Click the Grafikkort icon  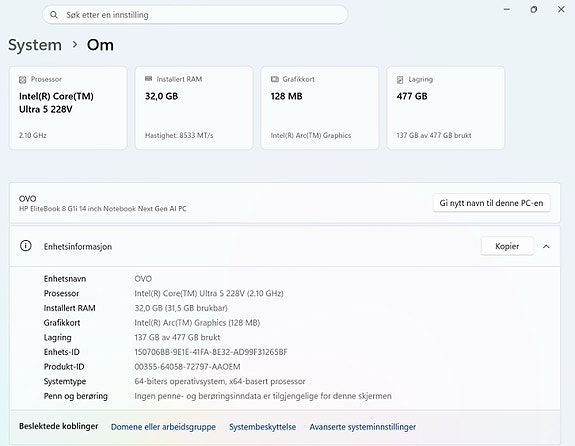click(275, 79)
